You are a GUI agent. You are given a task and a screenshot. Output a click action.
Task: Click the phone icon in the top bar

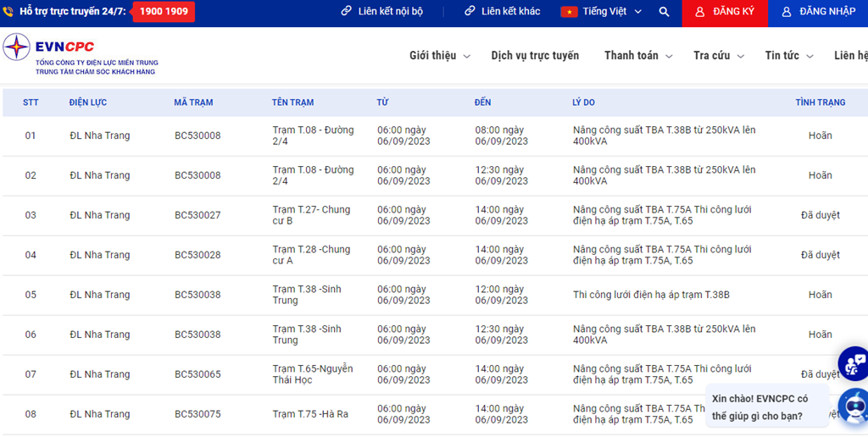(x=9, y=12)
